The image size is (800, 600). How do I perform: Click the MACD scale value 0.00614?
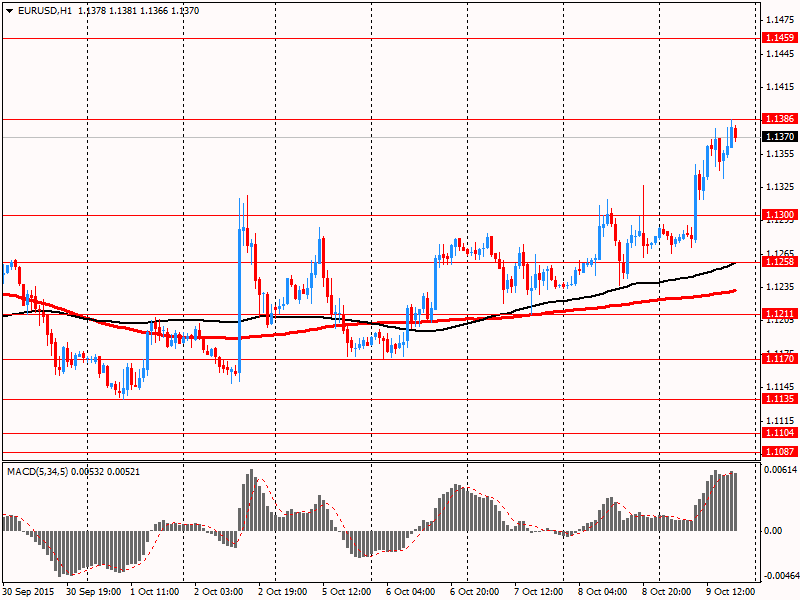click(781, 470)
